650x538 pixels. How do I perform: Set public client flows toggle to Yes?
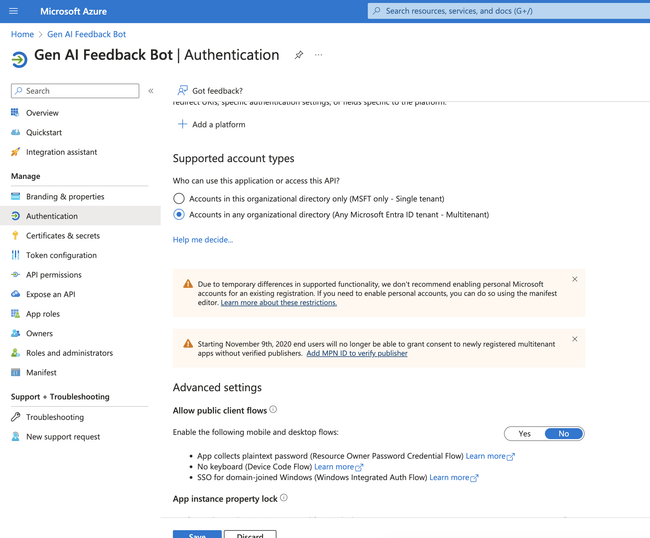(525, 433)
